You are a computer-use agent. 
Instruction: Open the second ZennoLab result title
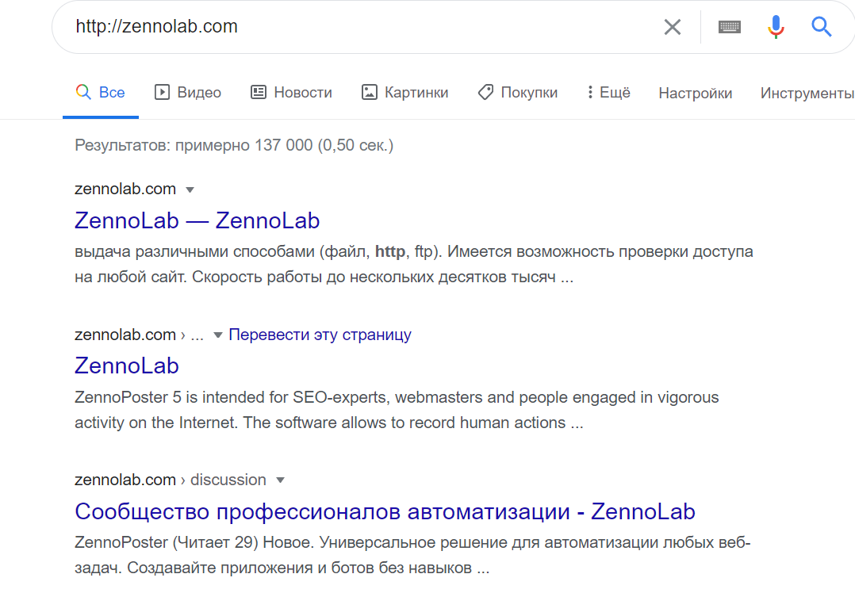click(x=127, y=365)
